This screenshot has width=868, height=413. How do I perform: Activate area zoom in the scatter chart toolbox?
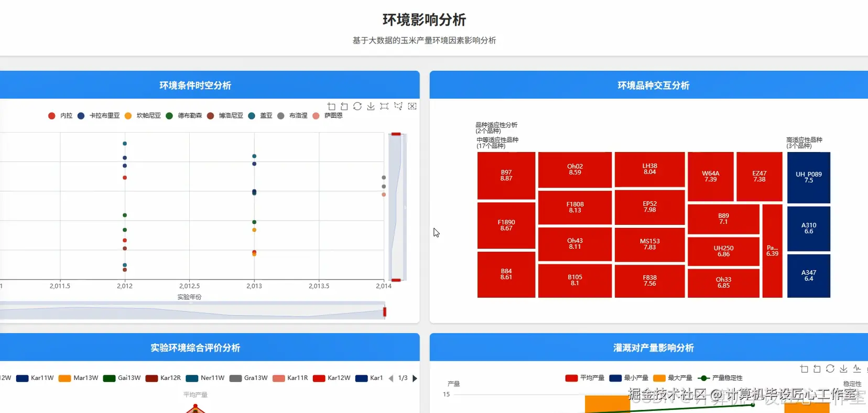tap(331, 106)
